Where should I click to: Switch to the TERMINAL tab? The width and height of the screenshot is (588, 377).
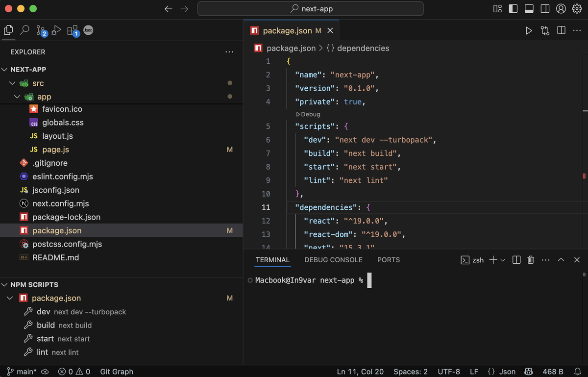point(272,260)
